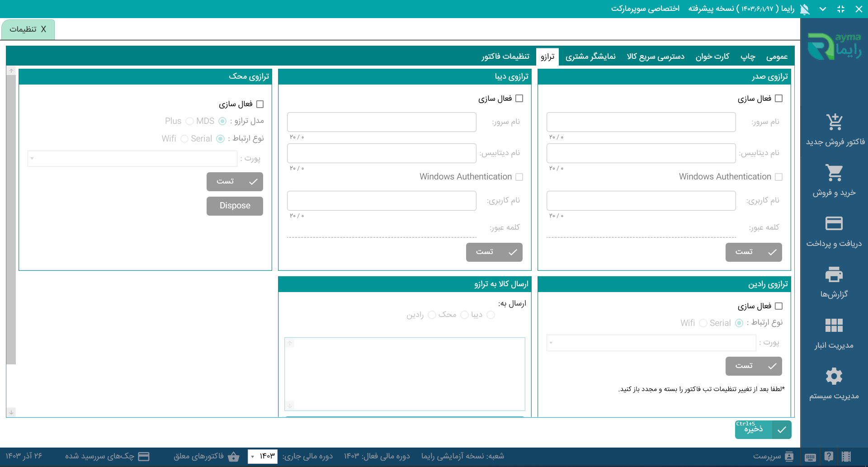Screen dimensions: 868x467
Task: Click the Dispose button
Action: pyautogui.click(x=235, y=206)
